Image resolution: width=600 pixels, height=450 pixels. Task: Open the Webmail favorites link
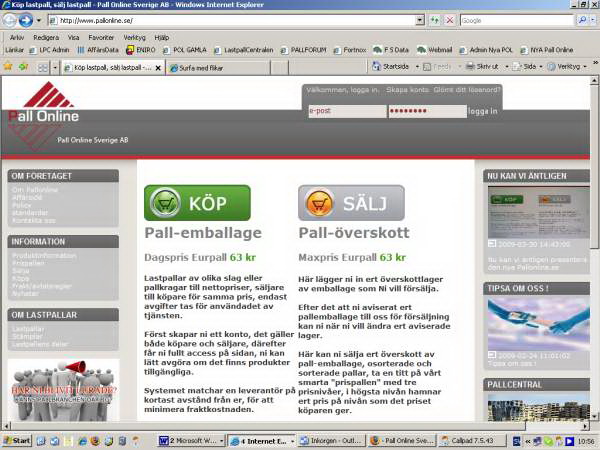[x=435, y=50]
